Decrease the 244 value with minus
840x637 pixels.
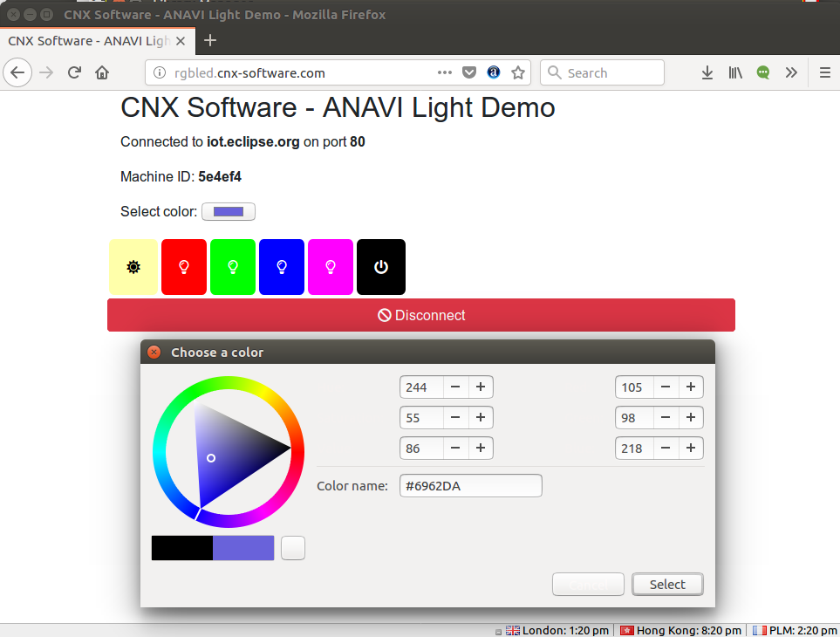click(455, 387)
